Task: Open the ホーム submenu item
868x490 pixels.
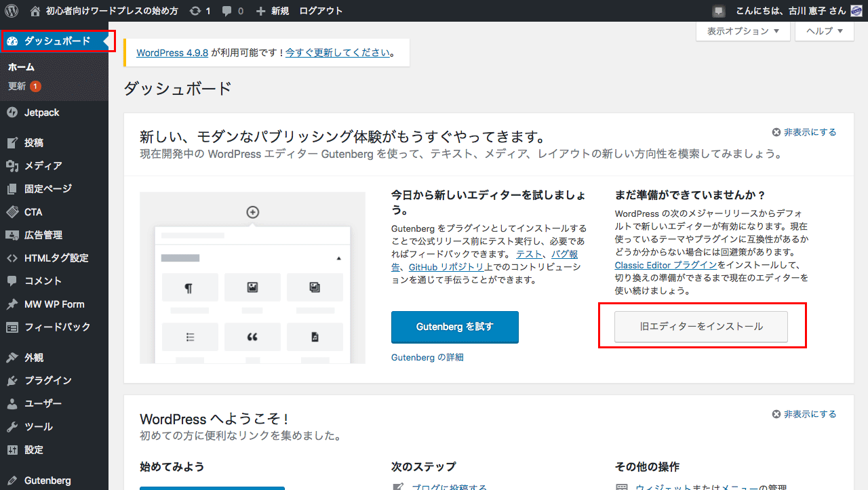Action: [x=21, y=67]
